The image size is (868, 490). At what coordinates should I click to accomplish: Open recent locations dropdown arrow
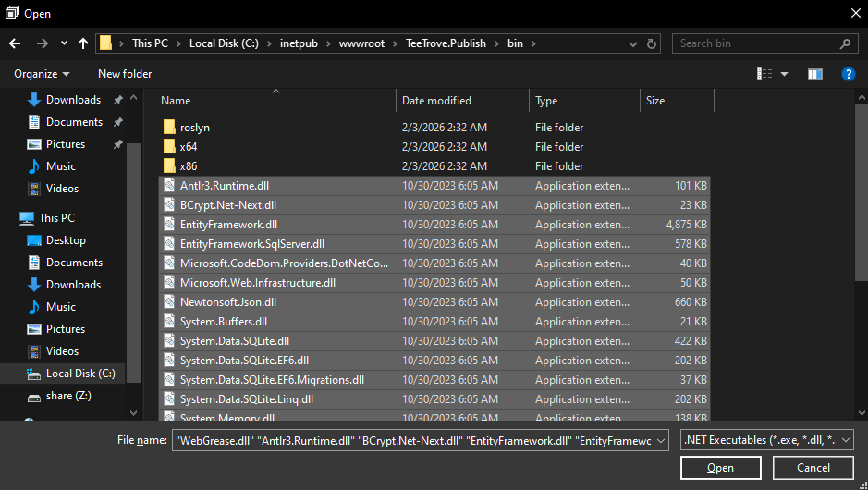(64, 43)
